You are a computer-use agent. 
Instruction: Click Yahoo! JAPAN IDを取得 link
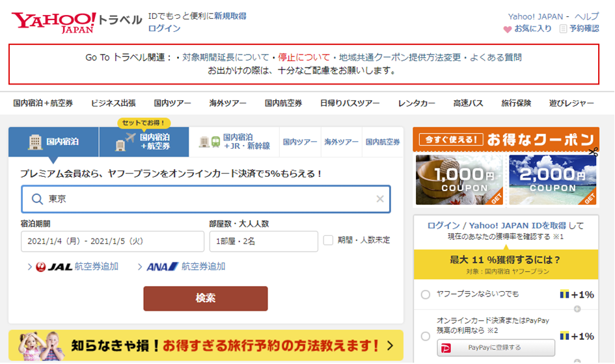(517, 226)
